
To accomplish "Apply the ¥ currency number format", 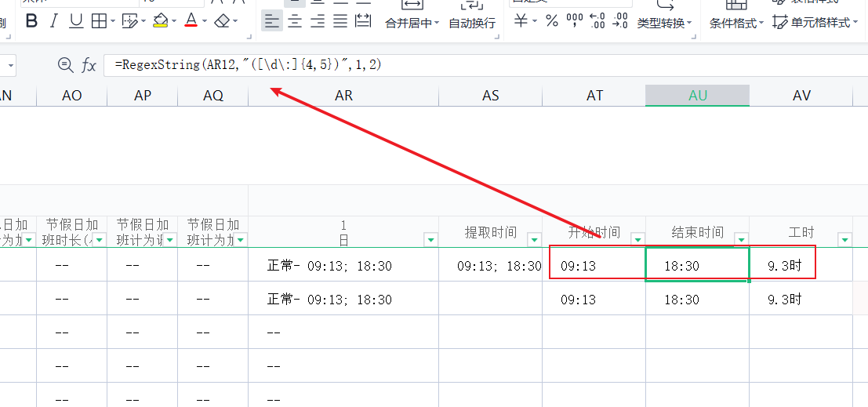I will 521,22.
